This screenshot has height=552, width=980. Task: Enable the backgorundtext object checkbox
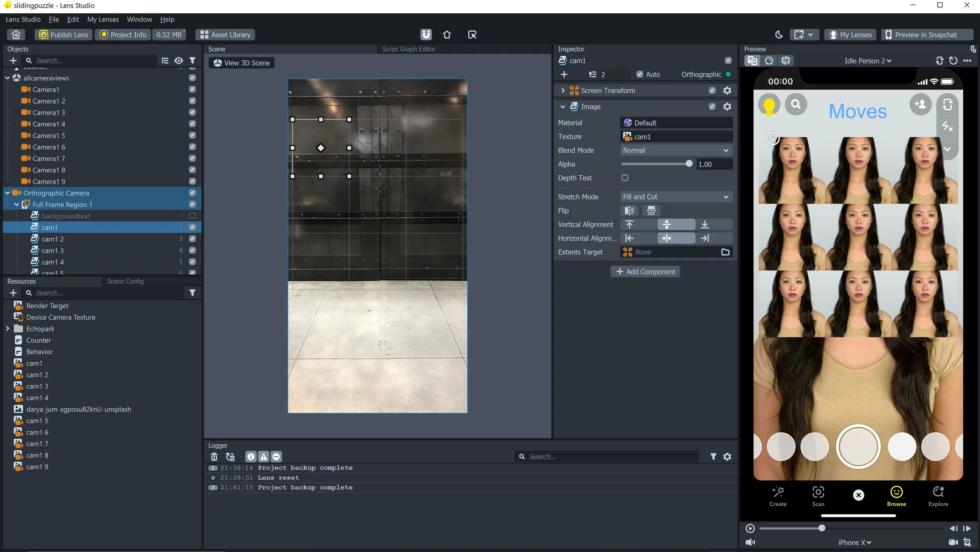(x=192, y=216)
